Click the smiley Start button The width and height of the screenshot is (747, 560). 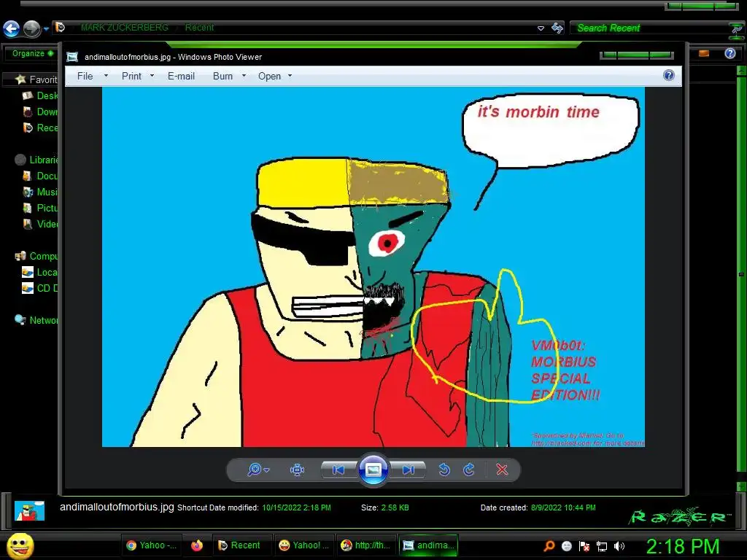(x=20, y=545)
